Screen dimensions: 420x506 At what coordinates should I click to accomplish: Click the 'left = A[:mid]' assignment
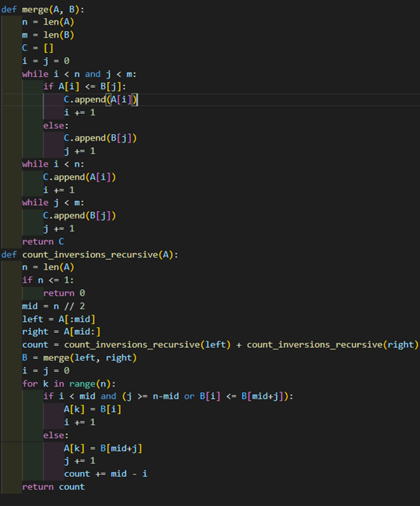point(59,319)
